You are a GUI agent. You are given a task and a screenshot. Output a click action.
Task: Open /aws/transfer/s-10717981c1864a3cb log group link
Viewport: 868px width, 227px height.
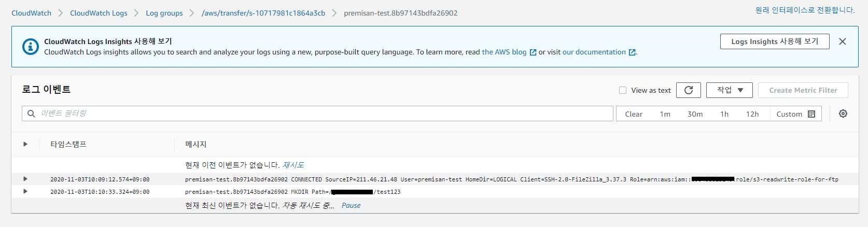tap(263, 13)
